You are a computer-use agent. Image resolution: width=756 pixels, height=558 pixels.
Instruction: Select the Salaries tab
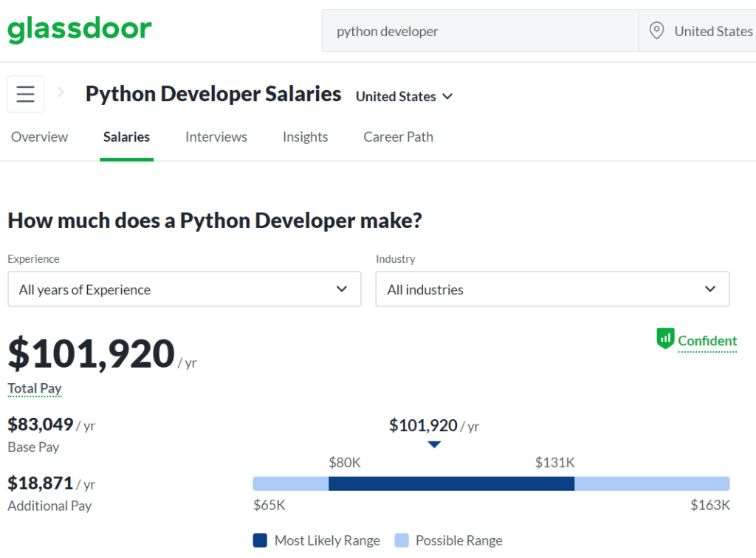pyautogui.click(x=126, y=137)
